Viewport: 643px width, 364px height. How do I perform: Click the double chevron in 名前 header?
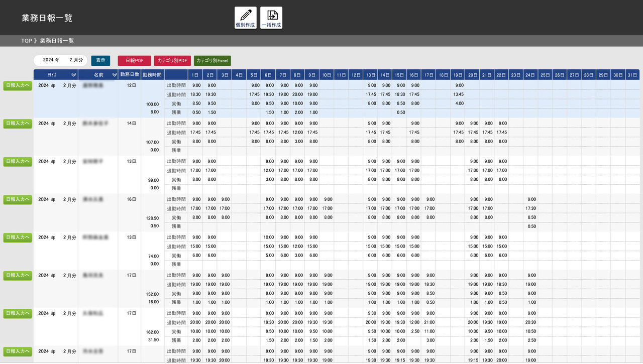(115, 75)
